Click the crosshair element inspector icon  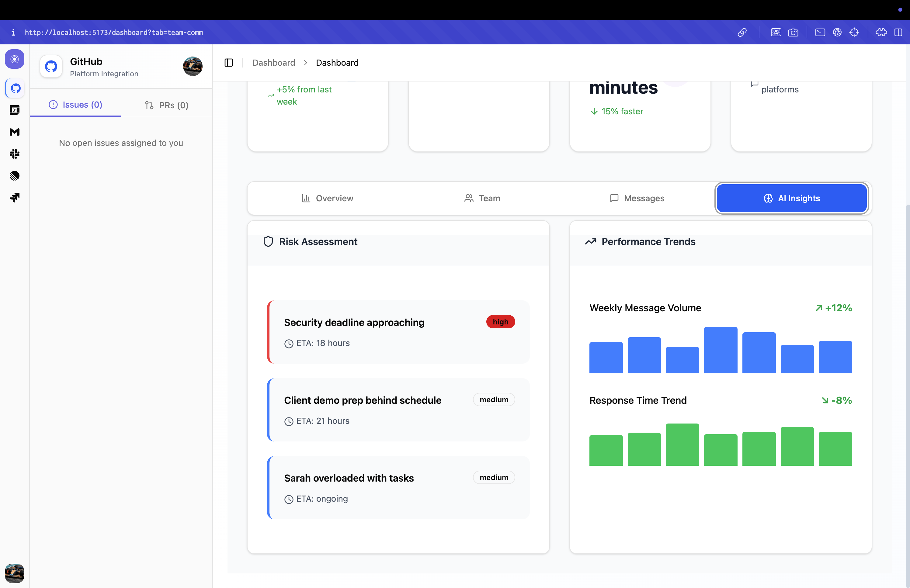[x=854, y=33]
